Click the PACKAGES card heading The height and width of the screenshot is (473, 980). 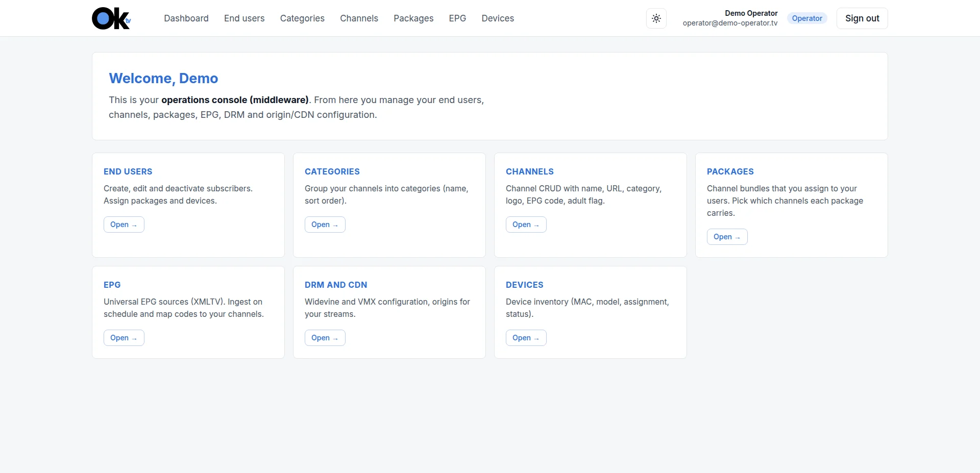[730, 171]
